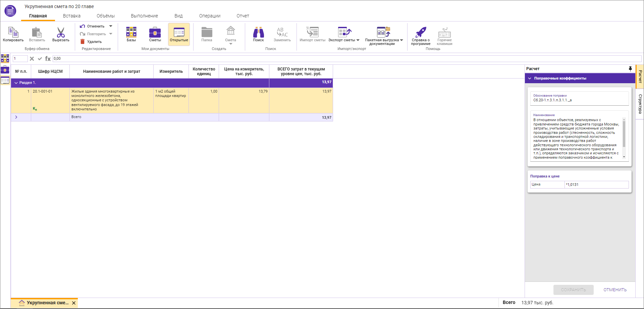
Task: Expand the Всего row chevron
Action: pyautogui.click(x=16, y=117)
